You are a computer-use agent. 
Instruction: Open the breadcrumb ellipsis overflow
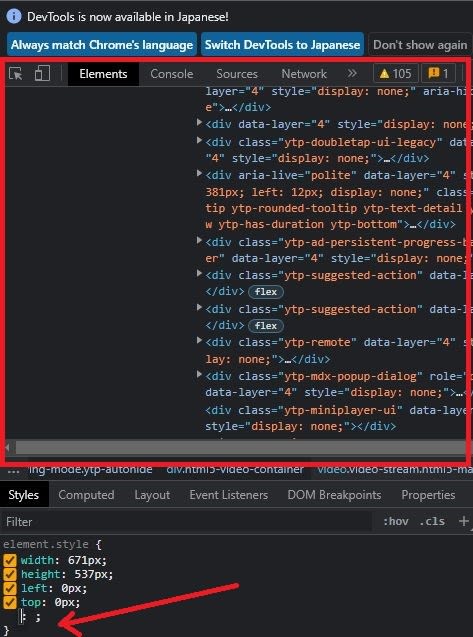13,471
